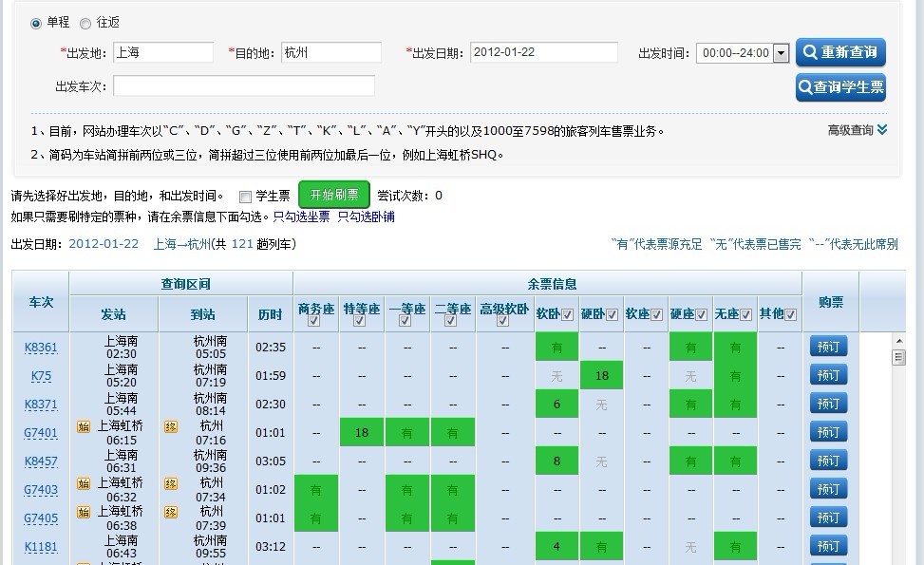Click the results table scrollbar thumb

click(x=898, y=357)
